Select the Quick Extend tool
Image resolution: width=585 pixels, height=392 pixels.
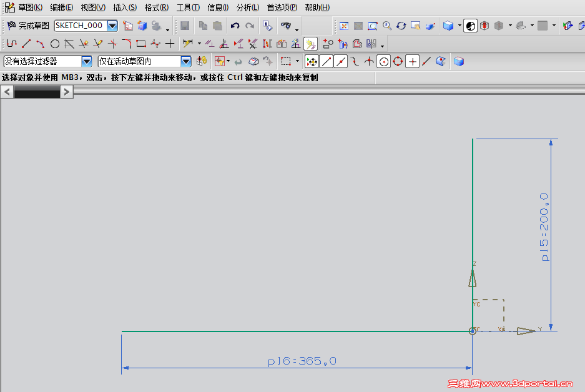pyautogui.click(x=98, y=44)
